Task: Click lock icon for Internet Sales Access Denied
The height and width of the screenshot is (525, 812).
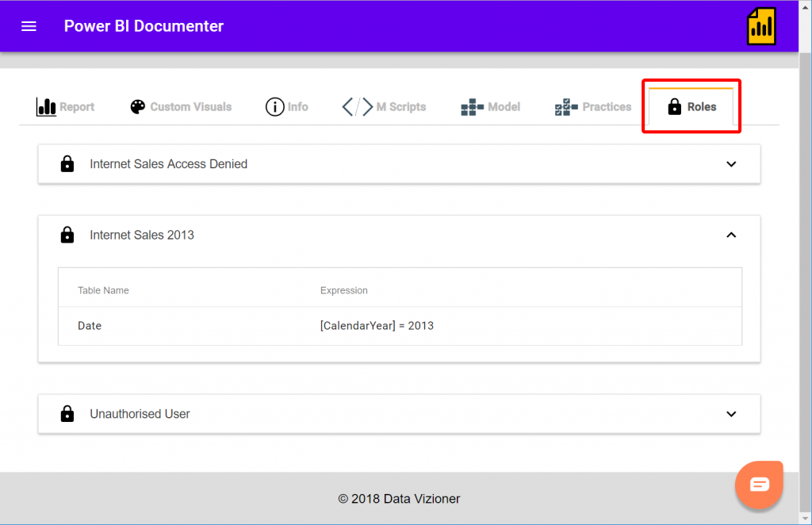Action: 67,163
